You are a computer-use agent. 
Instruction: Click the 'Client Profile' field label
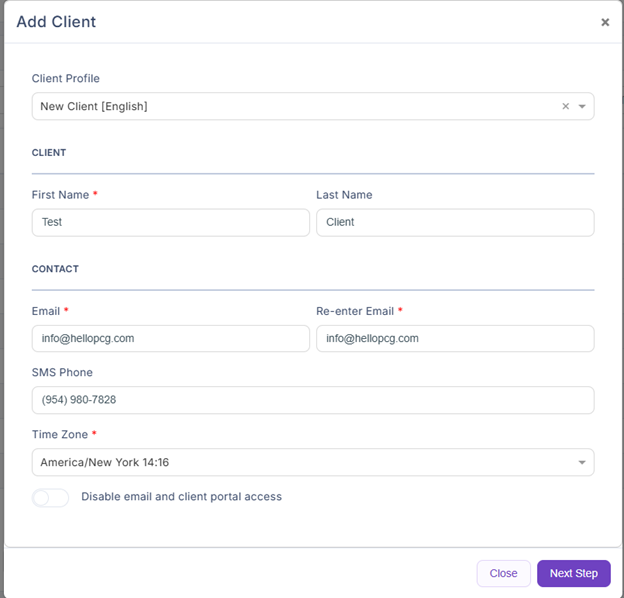pos(66,79)
